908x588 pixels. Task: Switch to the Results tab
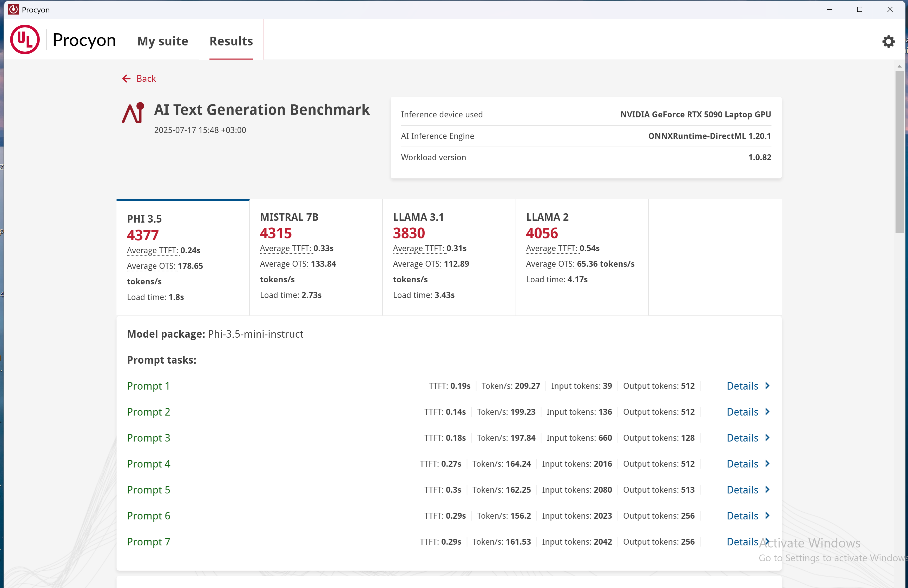(x=231, y=41)
